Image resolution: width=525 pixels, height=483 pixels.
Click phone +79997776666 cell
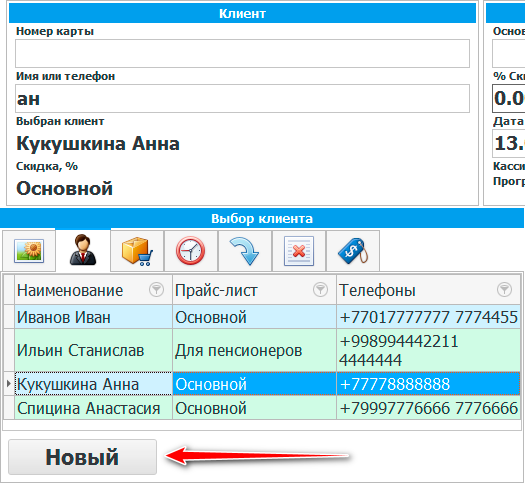428,408
